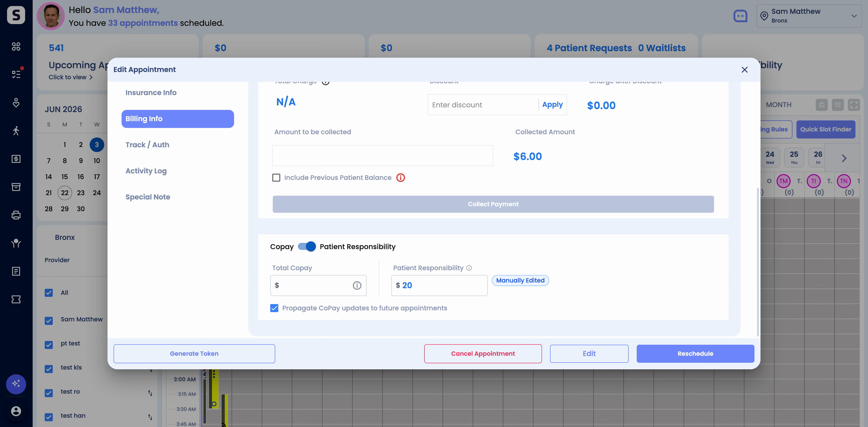This screenshot has height=427, width=868.
Task: Uncheck the pt test provider checkbox
Action: click(x=48, y=345)
